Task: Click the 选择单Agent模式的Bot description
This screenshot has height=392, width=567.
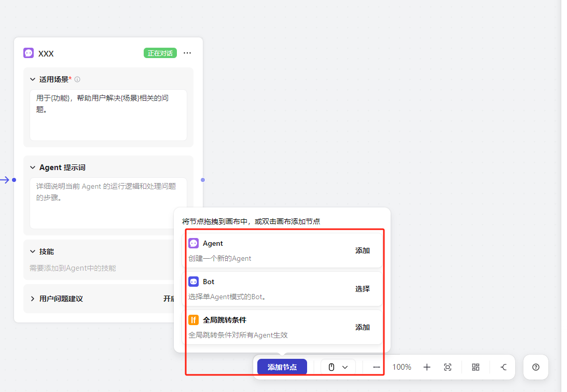Action: pyautogui.click(x=227, y=297)
